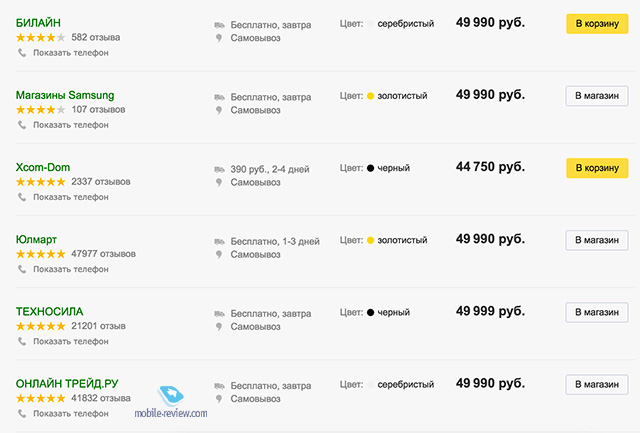Go to Магазины Samsung via В магазин button
640x433 pixels.
click(x=597, y=96)
